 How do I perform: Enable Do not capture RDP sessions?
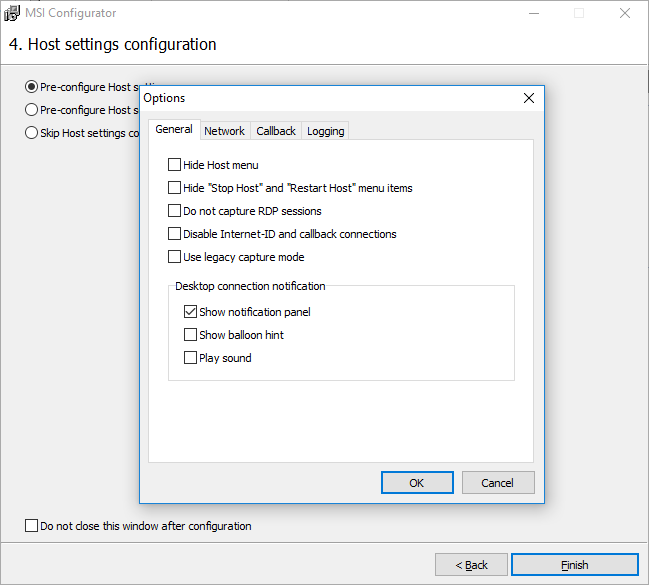175,211
